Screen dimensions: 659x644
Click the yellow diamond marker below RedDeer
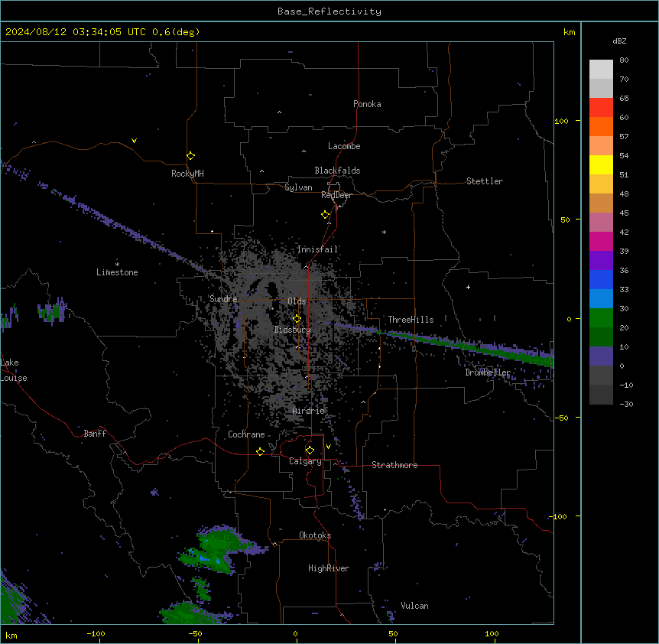[325, 215]
